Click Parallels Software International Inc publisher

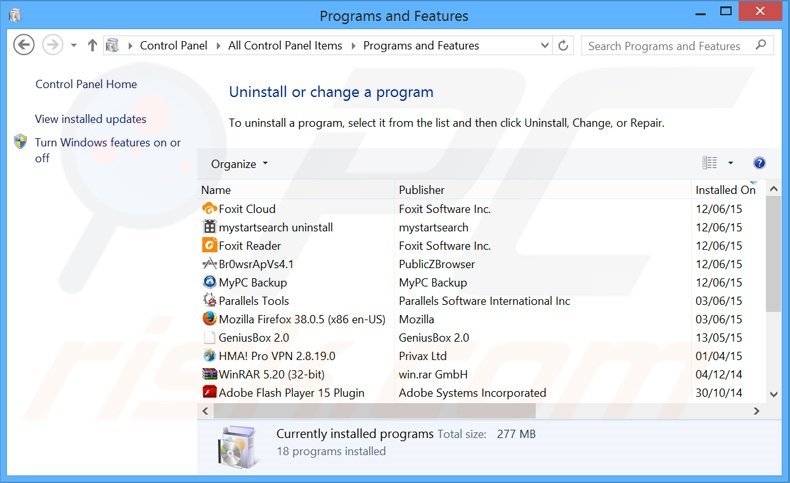pos(484,301)
